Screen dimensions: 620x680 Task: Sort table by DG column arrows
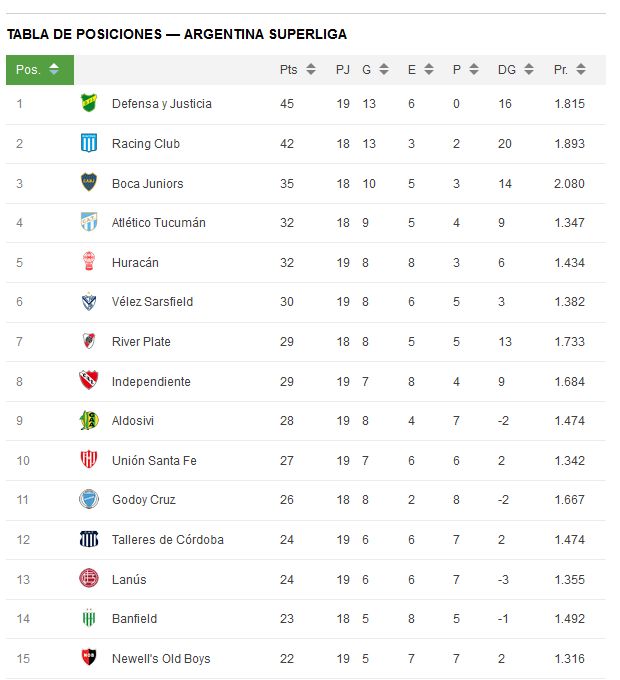(529, 69)
